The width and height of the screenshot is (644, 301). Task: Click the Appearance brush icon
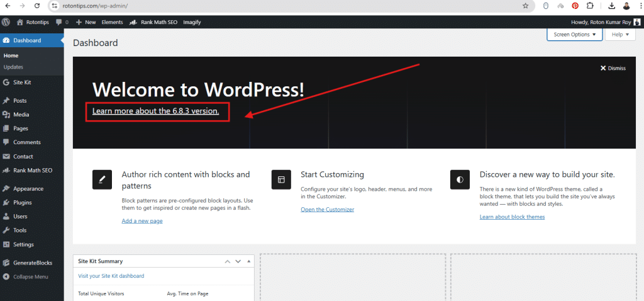tap(6, 189)
